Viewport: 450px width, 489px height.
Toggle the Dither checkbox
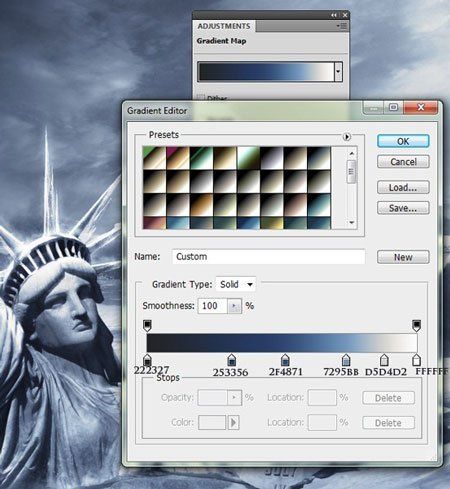click(x=200, y=97)
